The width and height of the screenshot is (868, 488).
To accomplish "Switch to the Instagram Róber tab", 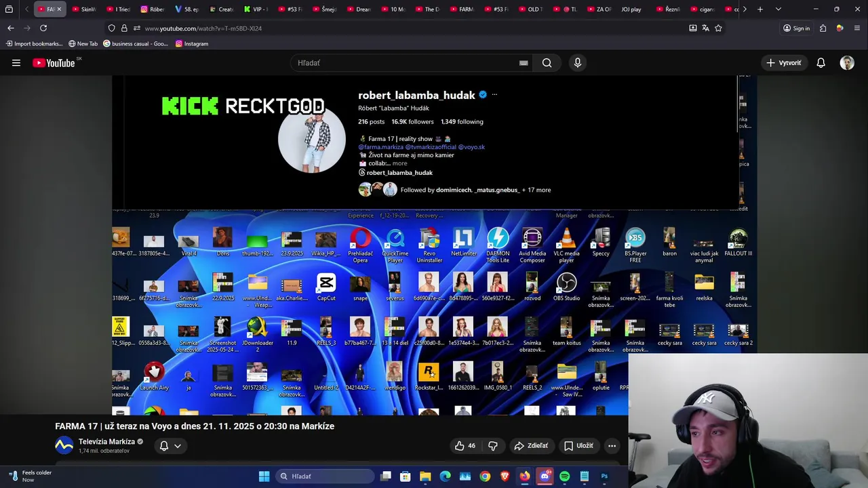I will pos(152,9).
